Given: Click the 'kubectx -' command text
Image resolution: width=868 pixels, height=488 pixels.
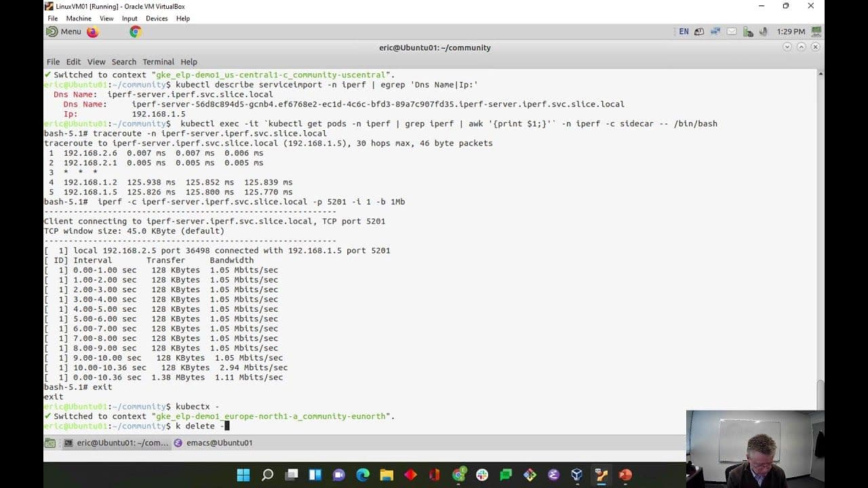Looking at the screenshot, I should tap(197, 407).
